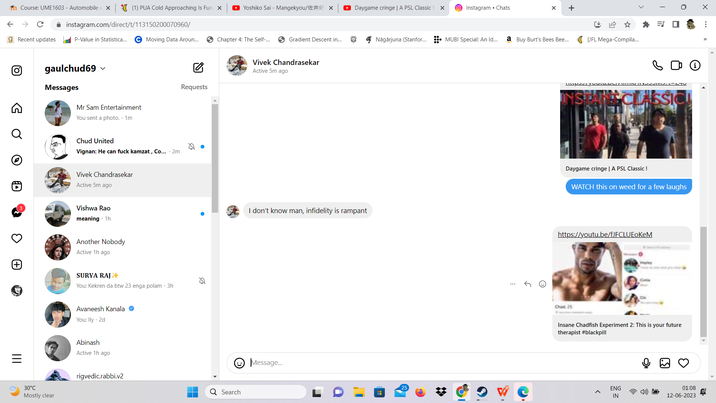
Task: Open Insane Chadfish Experiment video thumbnail
Action: [622, 278]
